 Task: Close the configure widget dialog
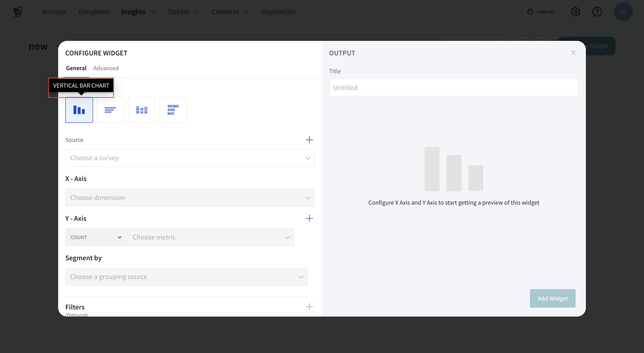click(573, 53)
